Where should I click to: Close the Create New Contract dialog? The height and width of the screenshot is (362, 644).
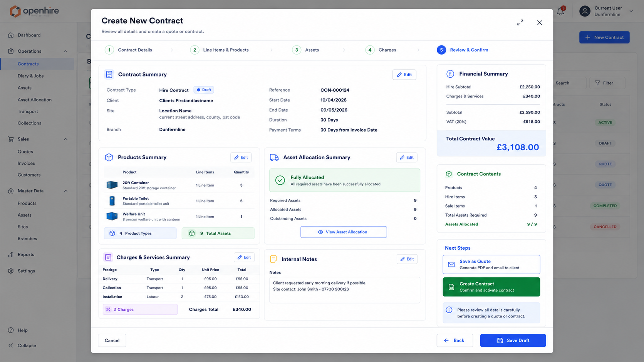(x=539, y=23)
